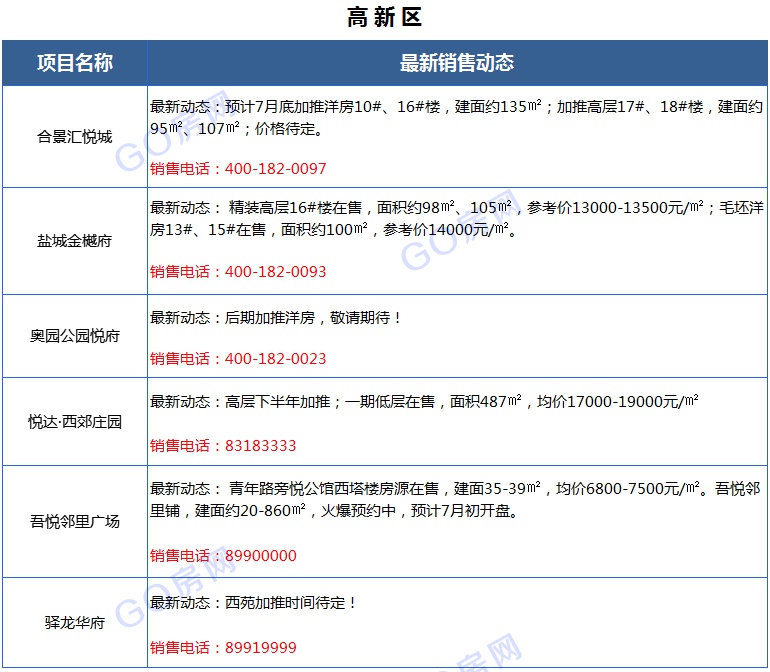Screen dimensions: 770x672
Task: Click project name 奥园公园悦府
Action: pos(75,336)
